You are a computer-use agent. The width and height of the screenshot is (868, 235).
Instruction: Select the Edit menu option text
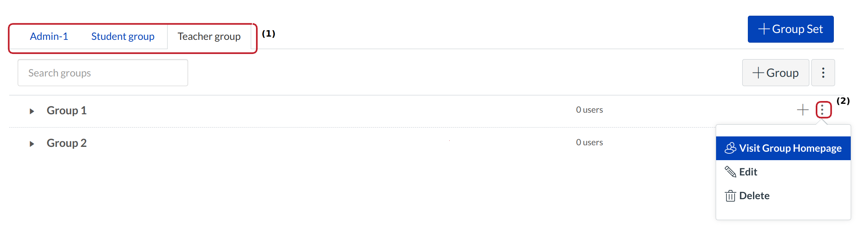748,172
